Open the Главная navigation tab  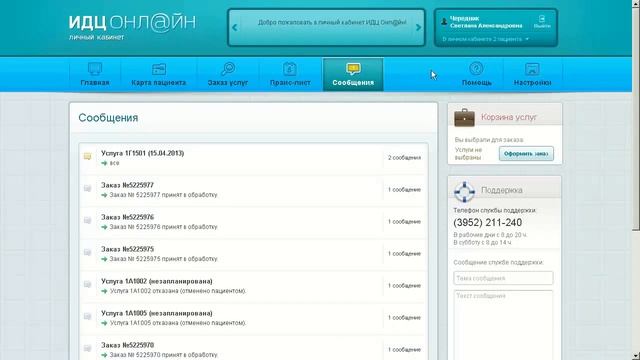click(95, 74)
